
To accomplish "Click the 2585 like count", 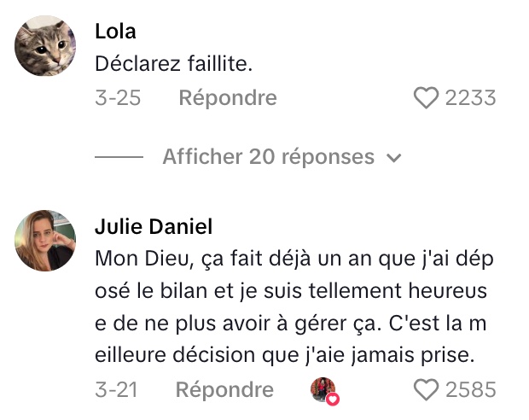I will [470, 390].
